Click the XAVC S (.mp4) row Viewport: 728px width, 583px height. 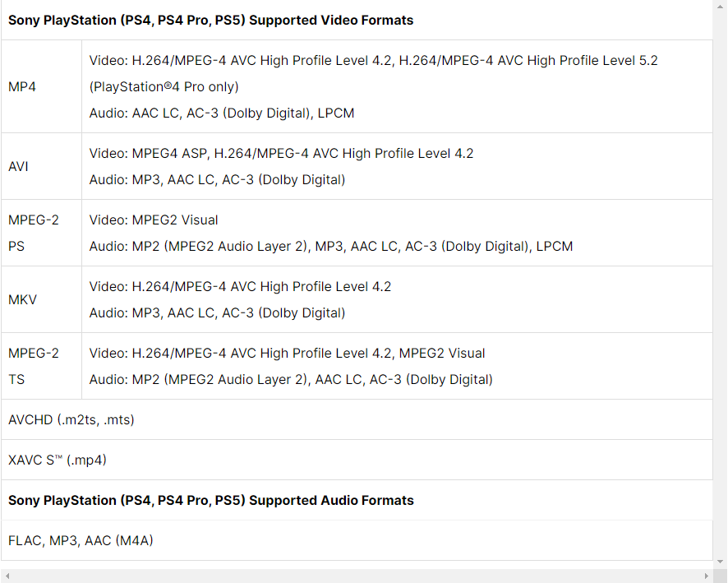tap(357, 460)
